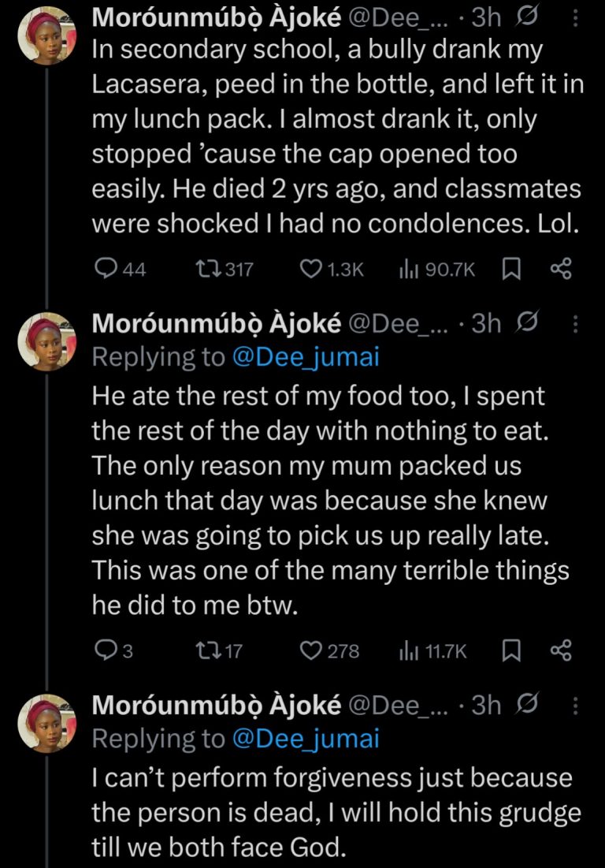The width and height of the screenshot is (605, 868).
Task: Share the second tweet in thread
Action: 559,650
